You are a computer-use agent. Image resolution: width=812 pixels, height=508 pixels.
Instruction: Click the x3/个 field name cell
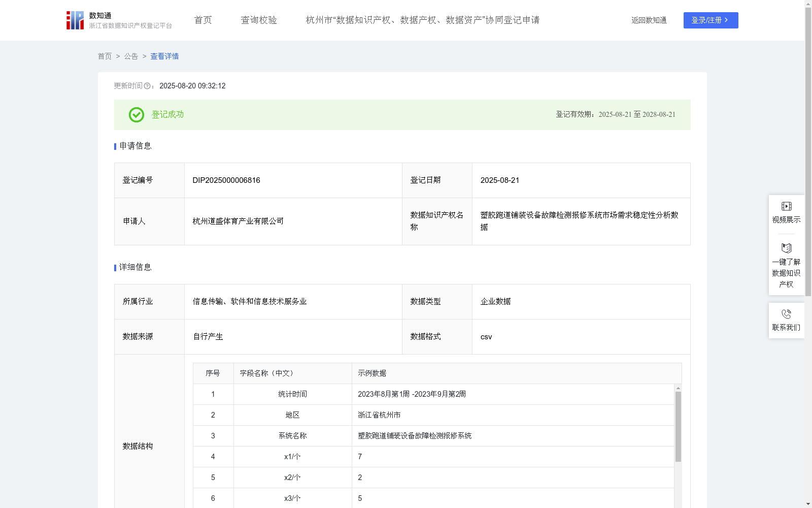click(292, 498)
